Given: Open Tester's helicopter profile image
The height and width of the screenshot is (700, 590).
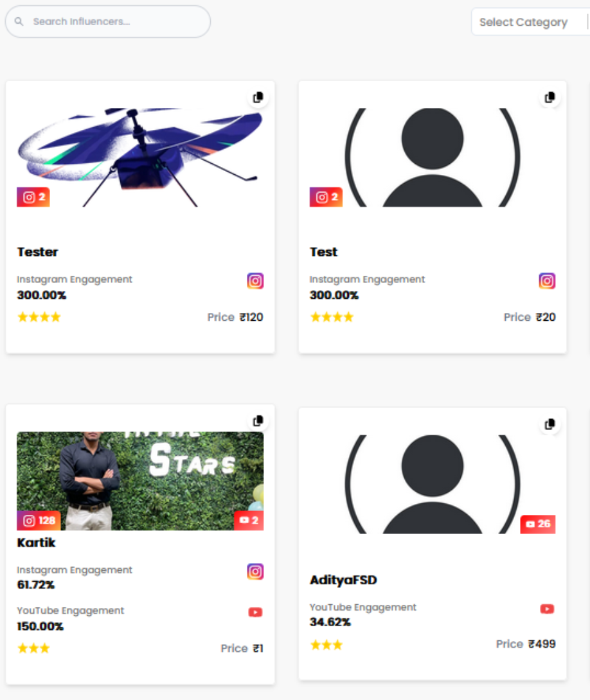Looking at the screenshot, I should 140,157.
